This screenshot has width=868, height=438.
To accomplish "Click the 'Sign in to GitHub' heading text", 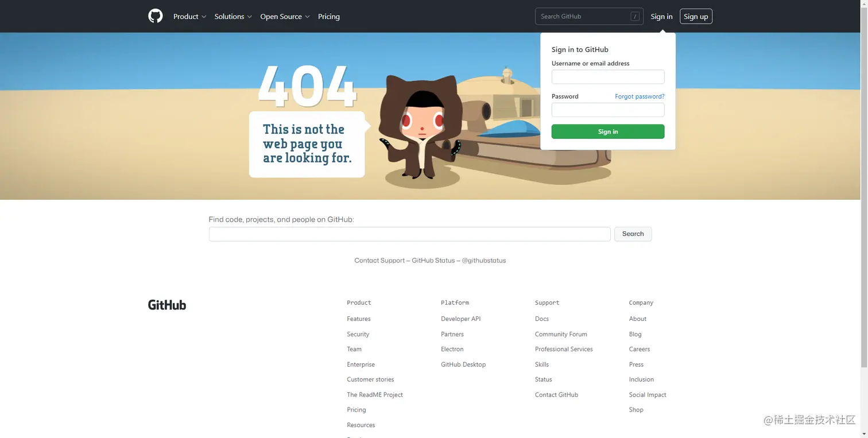I will (x=580, y=50).
